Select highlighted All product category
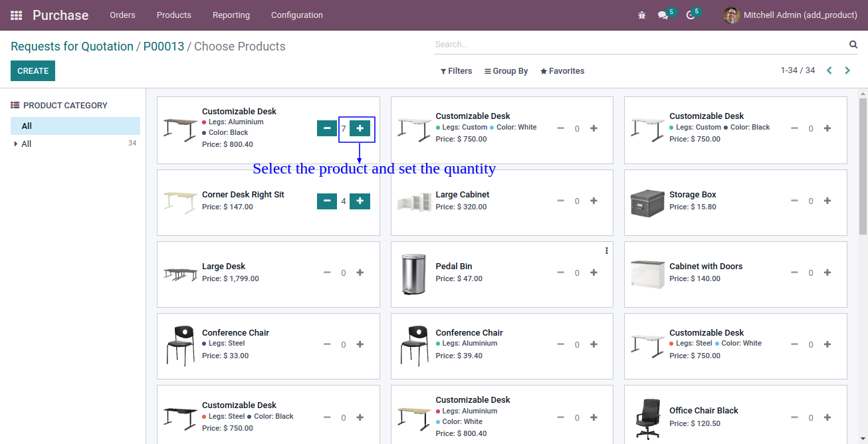The width and height of the screenshot is (868, 444). [x=75, y=126]
